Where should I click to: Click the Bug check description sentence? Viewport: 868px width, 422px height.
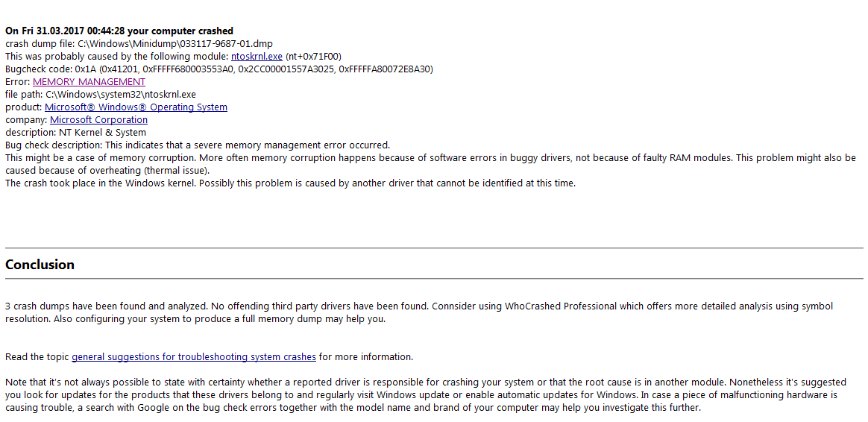[198, 145]
